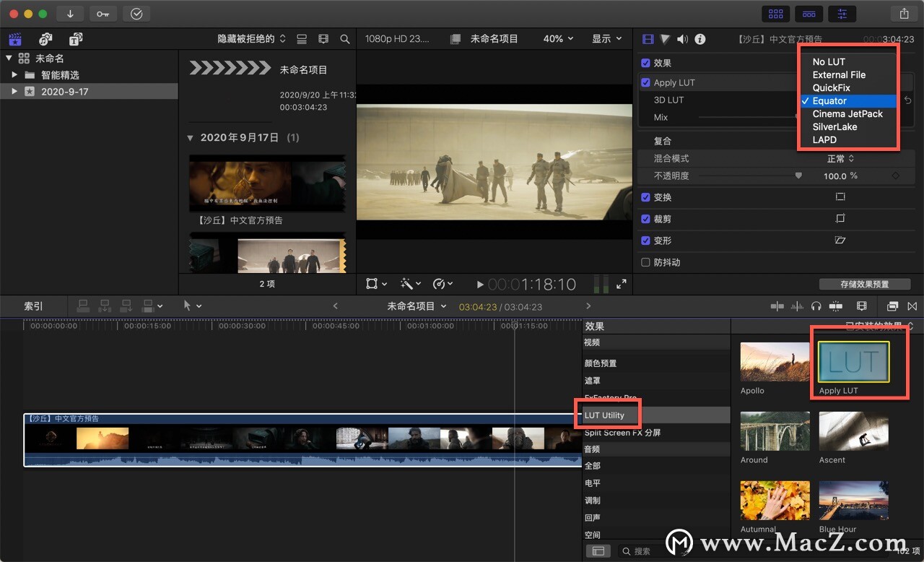
Task: Open the 40% zoom dropdown
Action: click(558, 39)
